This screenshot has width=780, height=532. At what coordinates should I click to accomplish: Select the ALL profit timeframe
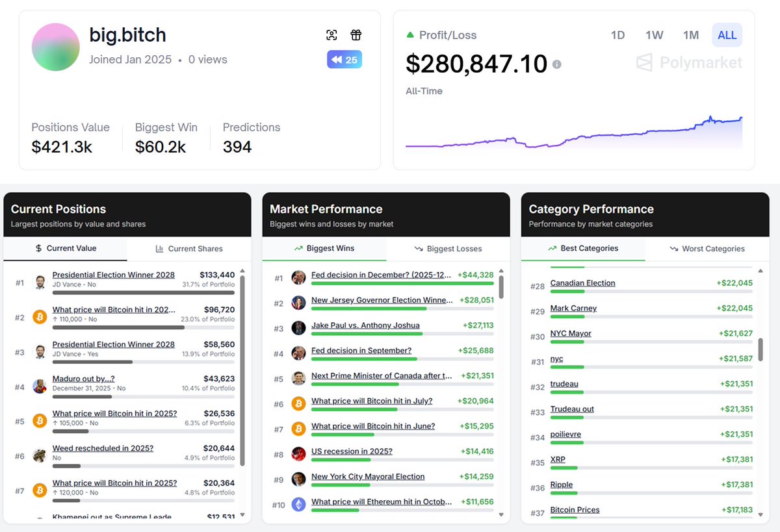click(727, 35)
